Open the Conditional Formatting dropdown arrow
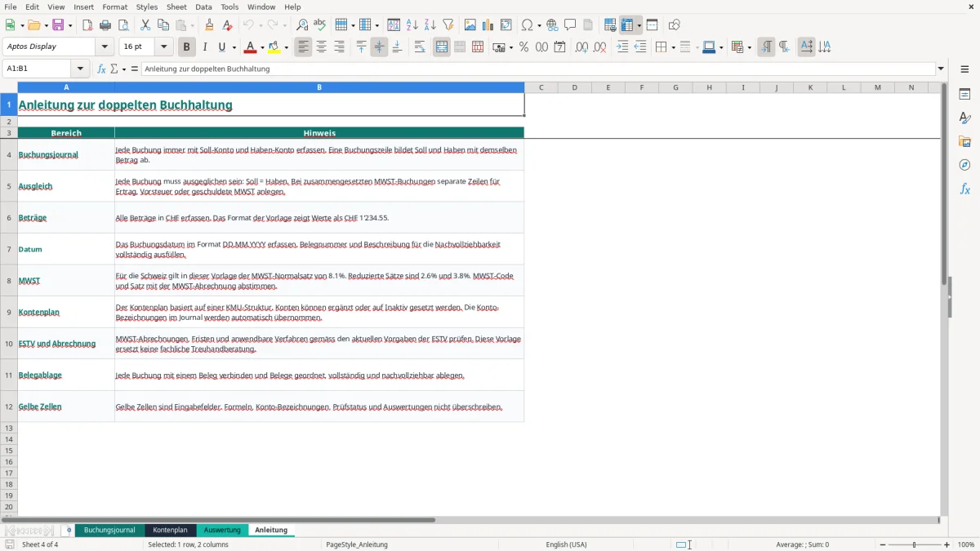This screenshot has width=980, height=551. 749,47
